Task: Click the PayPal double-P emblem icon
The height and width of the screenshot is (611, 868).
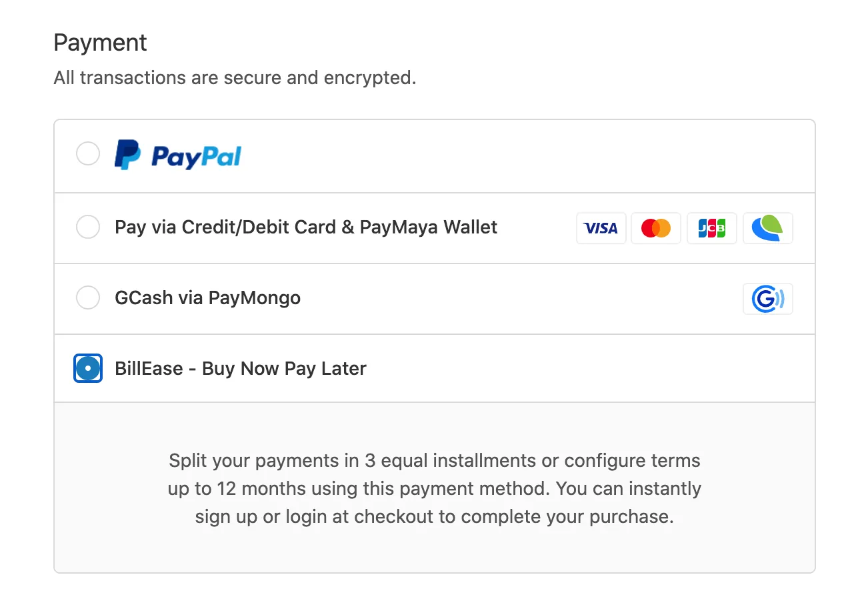Action: coord(127,155)
